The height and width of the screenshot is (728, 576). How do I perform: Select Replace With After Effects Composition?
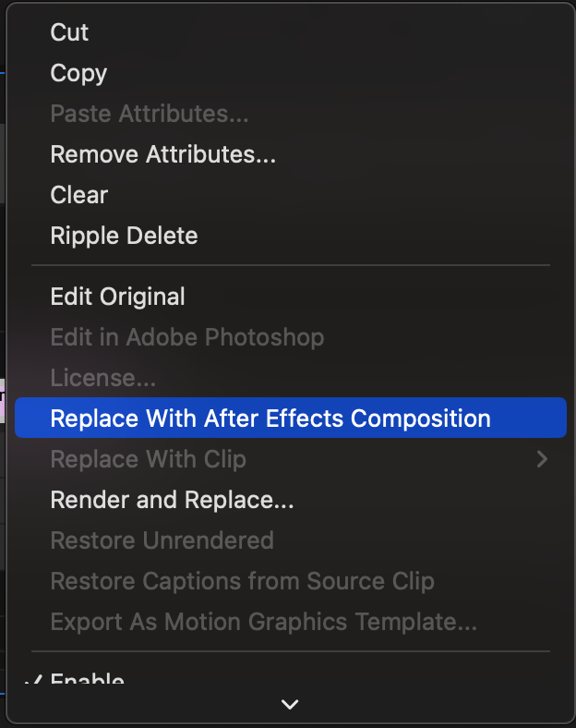[270, 419]
